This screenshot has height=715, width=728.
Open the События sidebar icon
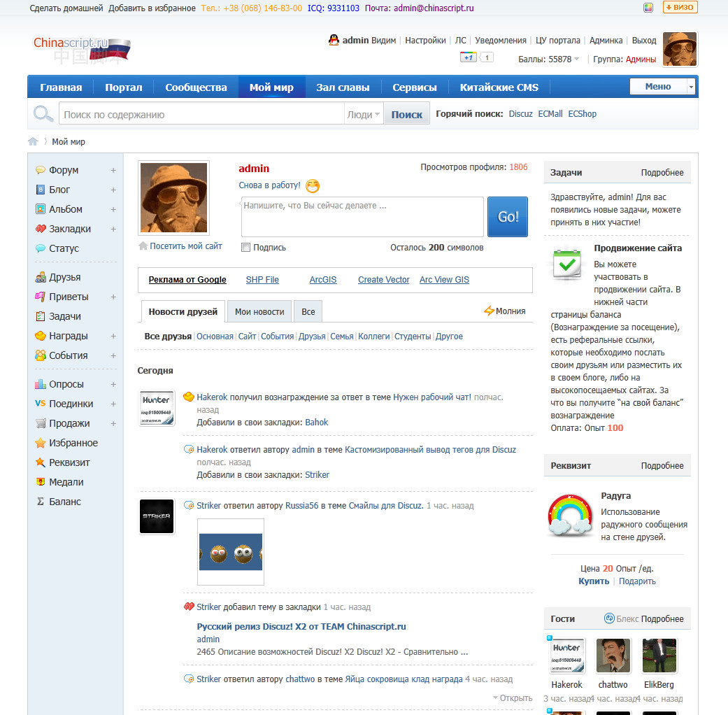click(41, 355)
